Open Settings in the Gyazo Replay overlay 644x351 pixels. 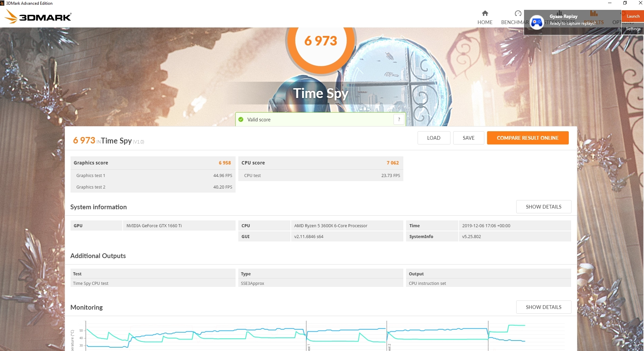633,29
